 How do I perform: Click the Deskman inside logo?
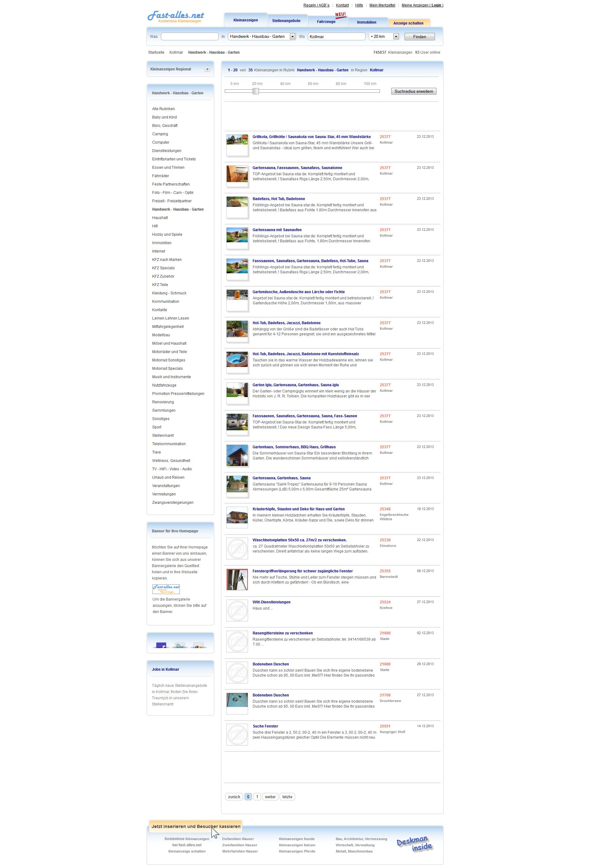click(414, 844)
